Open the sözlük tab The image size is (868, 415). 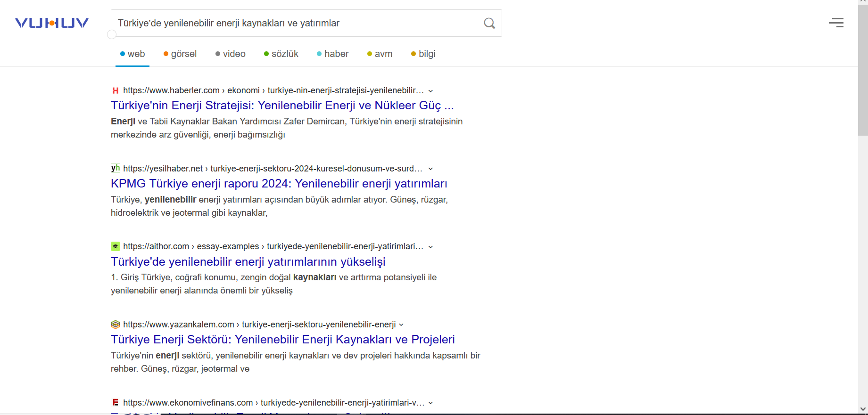(x=281, y=54)
